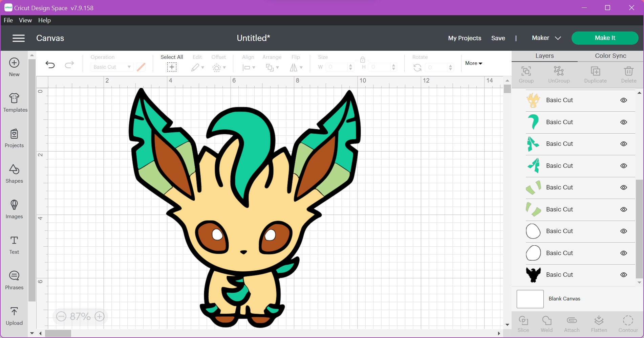Use the Slice tool
This screenshot has width=644, height=338.
pos(523,323)
